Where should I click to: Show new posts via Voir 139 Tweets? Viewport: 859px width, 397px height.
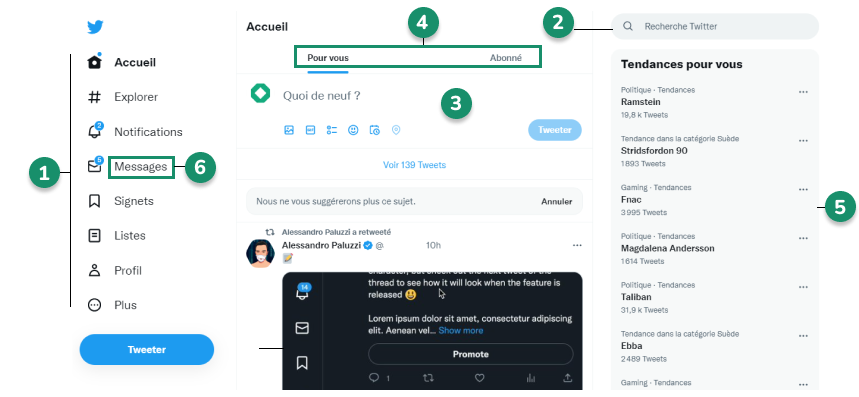414,165
